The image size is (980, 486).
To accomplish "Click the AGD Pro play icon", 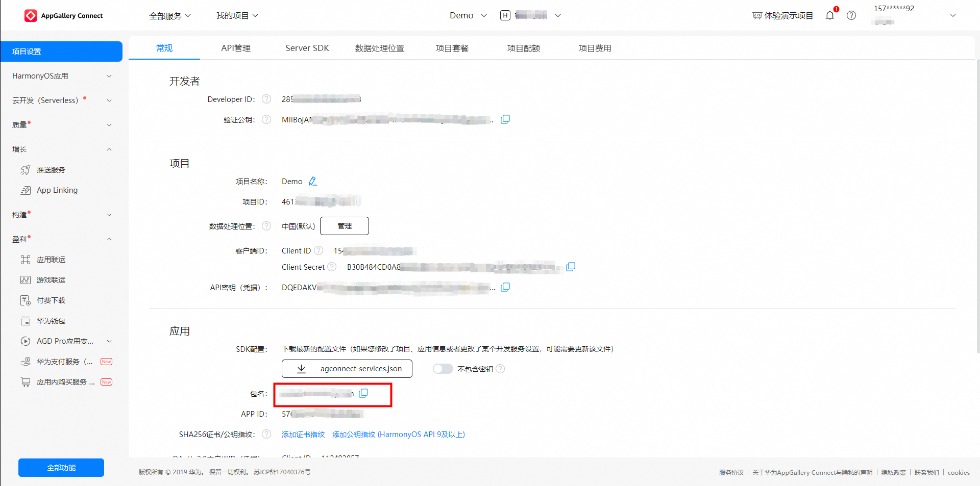I will (x=26, y=341).
